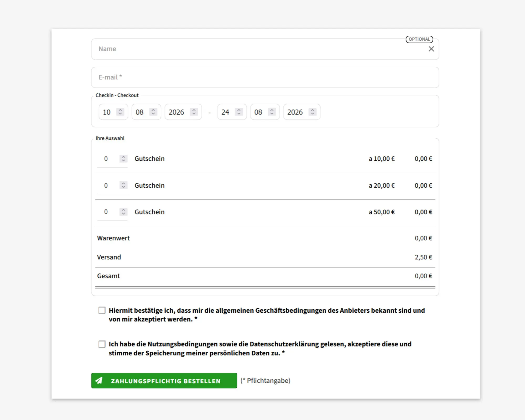The width and height of the screenshot is (525, 420).
Task: Click the Versand amount 2,50 €
Action: tap(423, 257)
